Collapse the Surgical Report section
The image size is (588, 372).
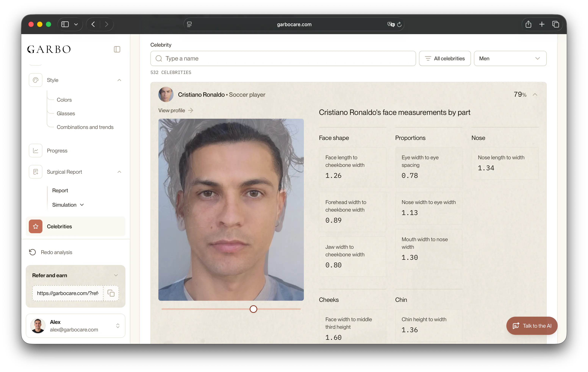coord(119,172)
